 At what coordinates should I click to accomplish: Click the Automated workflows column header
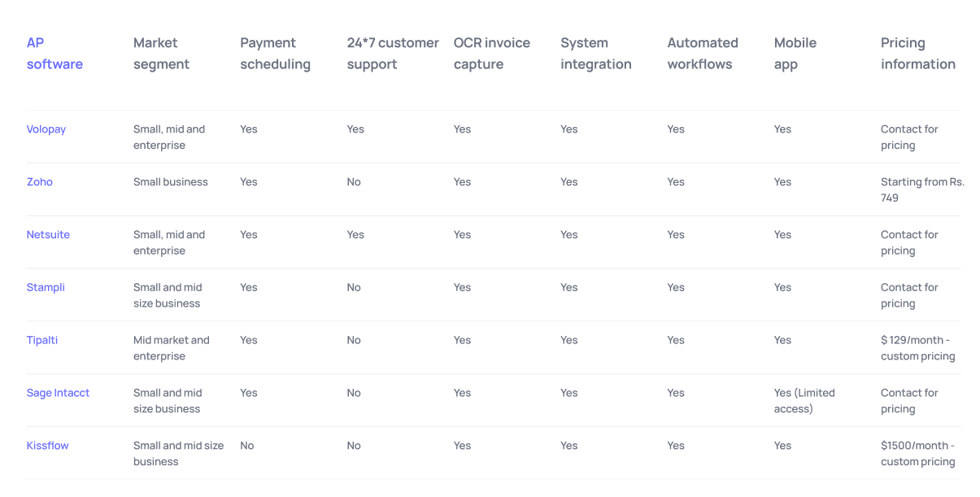pyautogui.click(x=703, y=54)
